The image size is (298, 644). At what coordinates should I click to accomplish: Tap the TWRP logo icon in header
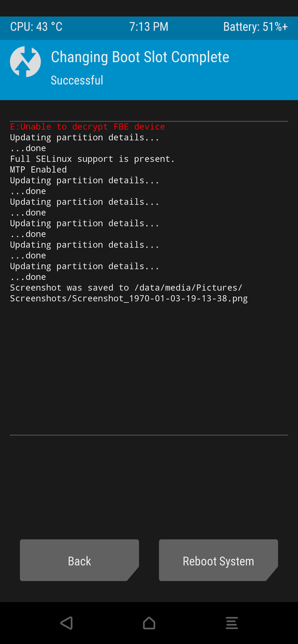tap(25, 61)
